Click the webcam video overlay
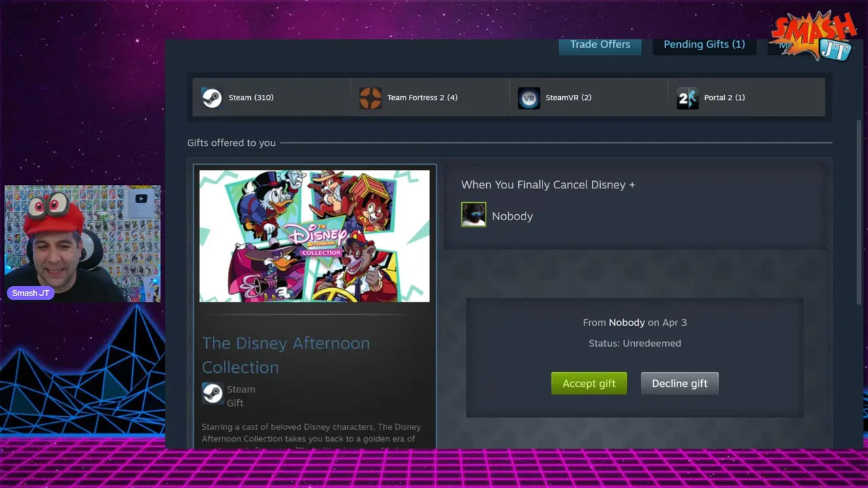Viewport: 868px width, 488px height. pyautogui.click(x=83, y=243)
